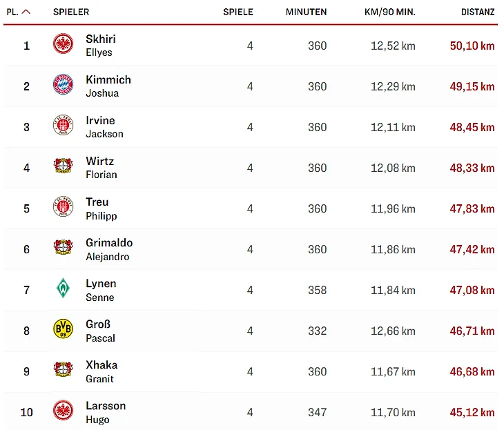This screenshot has width=504, height=430.
Task: Click Werder Bremen logo beside Lynen
Action: (x=63, y=289)
